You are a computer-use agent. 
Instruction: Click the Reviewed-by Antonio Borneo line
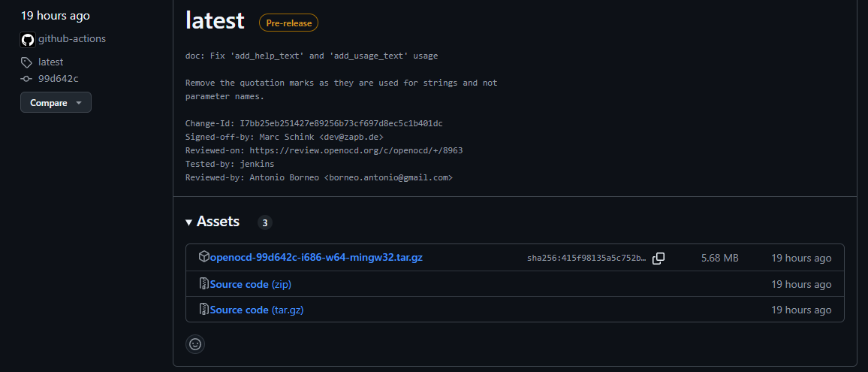[319, 177]
